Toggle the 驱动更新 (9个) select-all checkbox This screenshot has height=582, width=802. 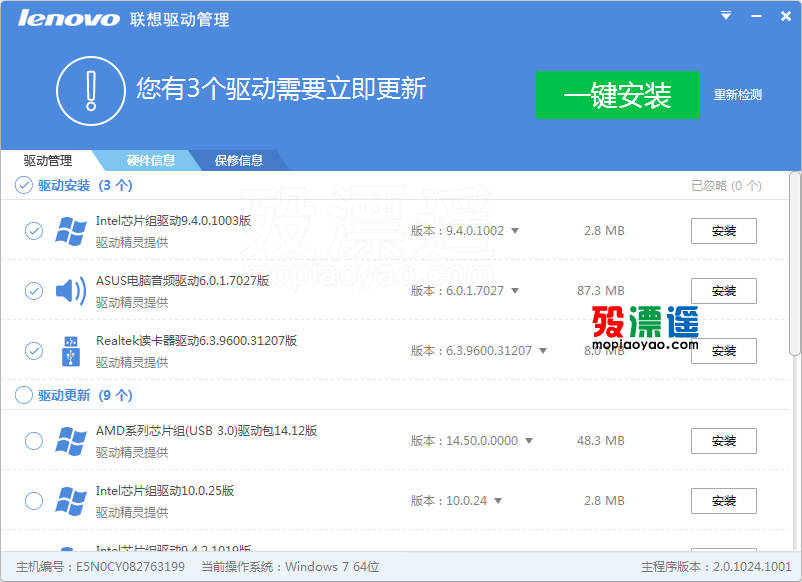pyautogui.click(x=24, y=395)
